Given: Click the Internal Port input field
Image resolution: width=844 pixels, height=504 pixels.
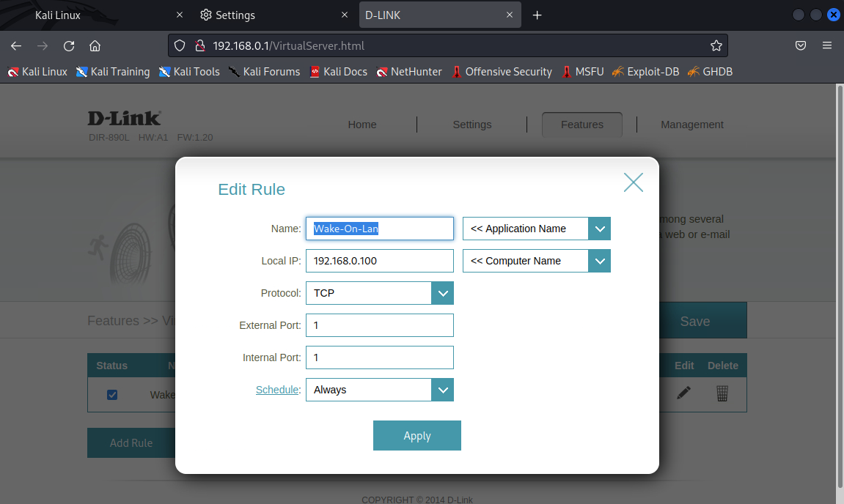Looking at the screenshot, I should click(x=380, y=357).
